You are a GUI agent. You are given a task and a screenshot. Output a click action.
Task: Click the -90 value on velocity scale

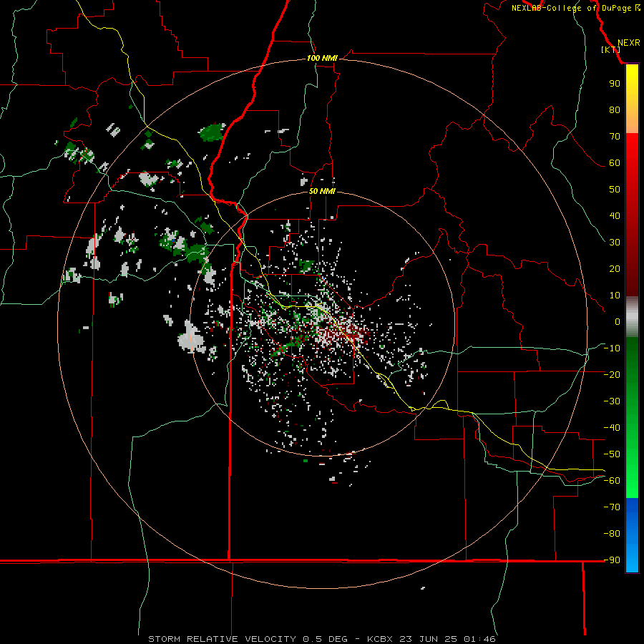coord(612,560)
